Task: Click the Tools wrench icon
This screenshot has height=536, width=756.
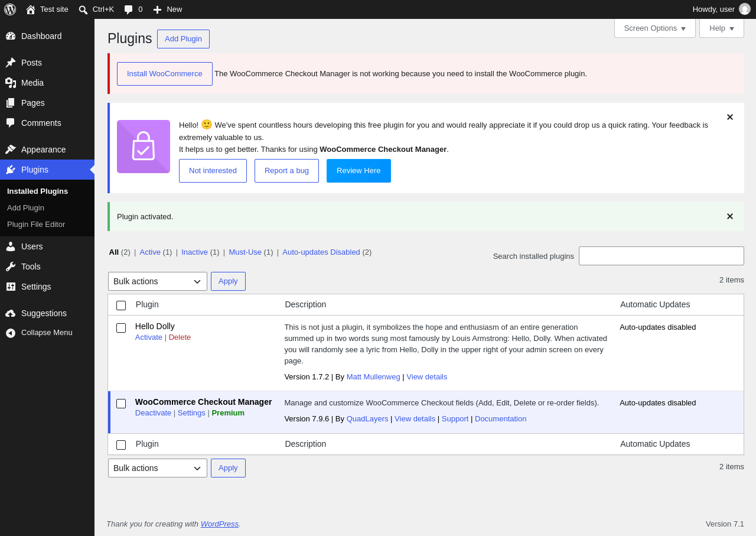Action: click(11, 267)
